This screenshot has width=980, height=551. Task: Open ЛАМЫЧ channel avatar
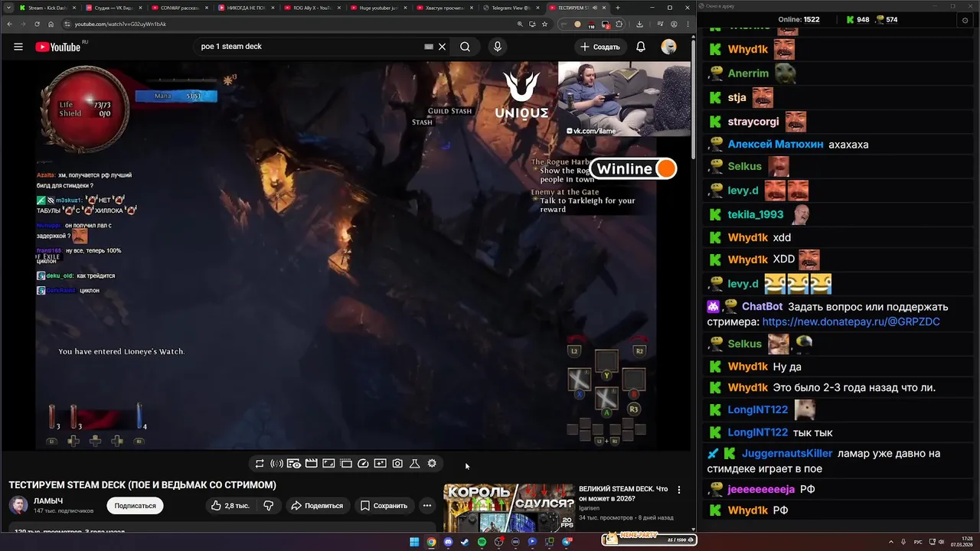tap(18, 505)
